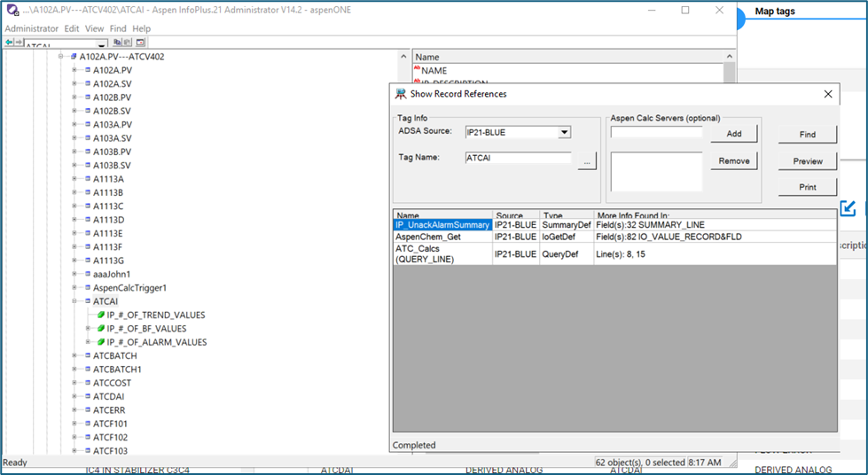This screenshot has width=868, height=475.
Task: Click the back navigation arrow in toolbar
Action: click(10, 42)
